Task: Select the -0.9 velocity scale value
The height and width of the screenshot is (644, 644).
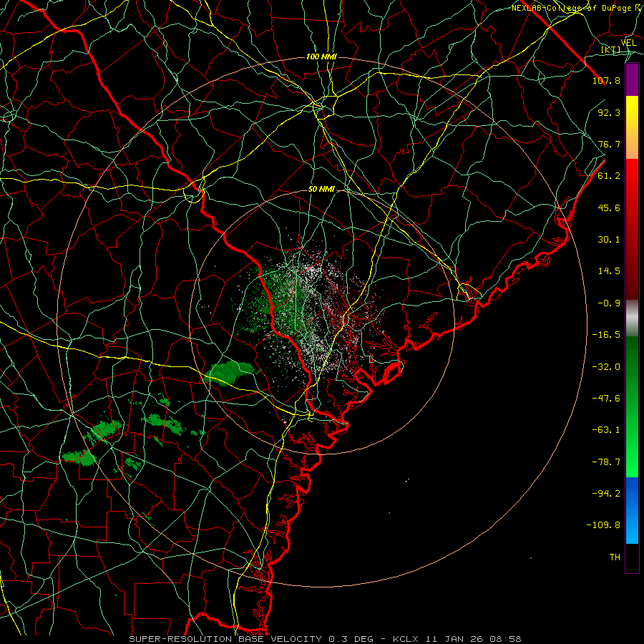Action: coord(609,303)
